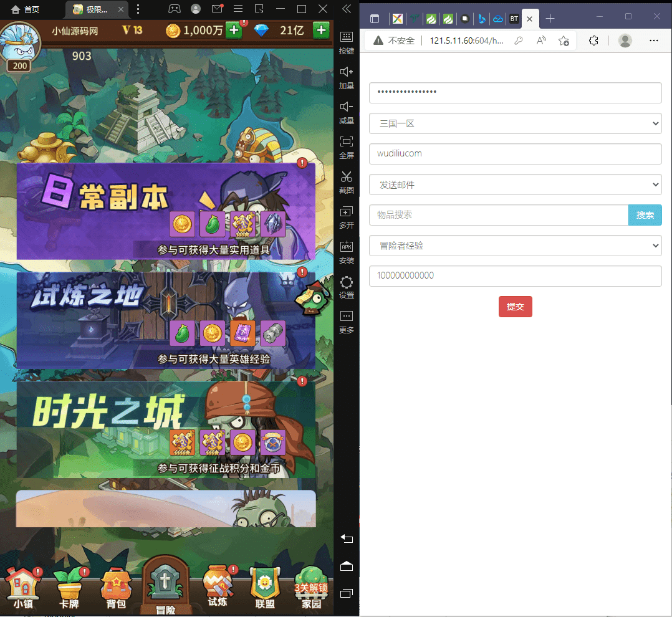
Task: Focus the password field with dots
Action: click(x=515, y=92)
